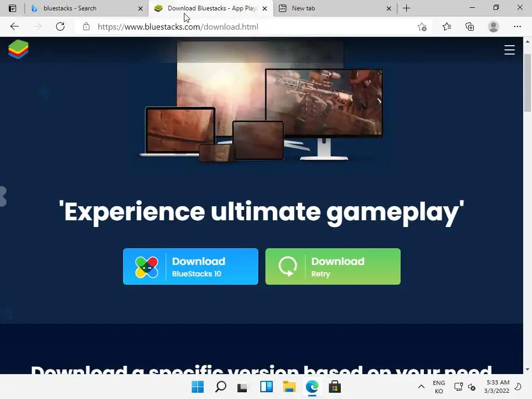Image resolution: width=532 pixels, height=399 pixels.
Task: Open taskbar Search
Action: (x=220, y=387)
